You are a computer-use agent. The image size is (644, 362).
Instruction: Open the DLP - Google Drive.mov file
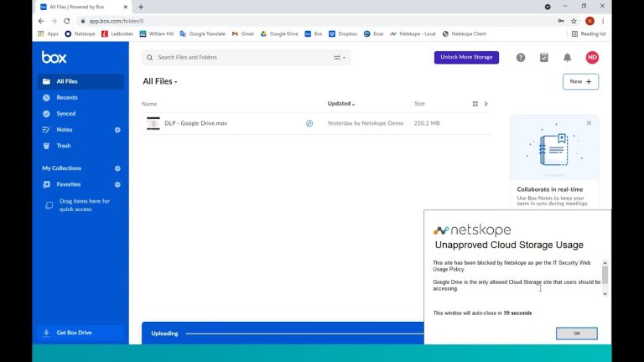tap(196, 123)
